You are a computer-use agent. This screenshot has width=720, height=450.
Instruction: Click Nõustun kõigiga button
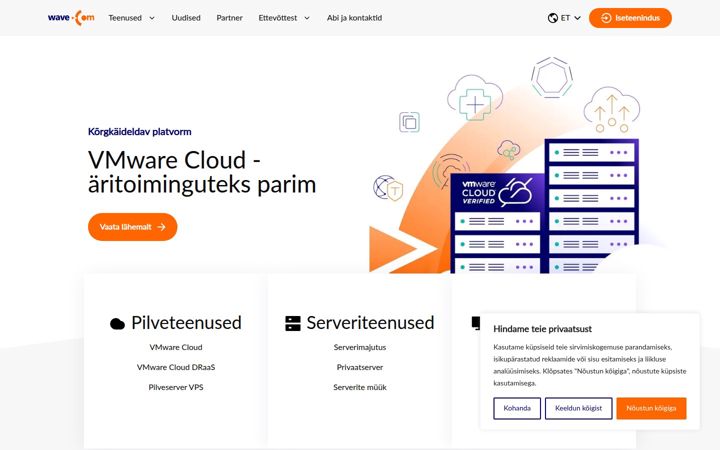coord(651,408)
